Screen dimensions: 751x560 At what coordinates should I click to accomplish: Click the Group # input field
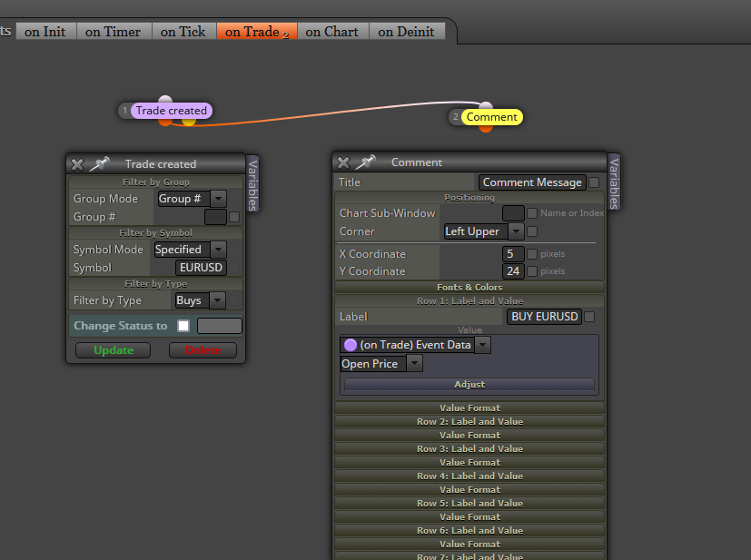pos(215,217)
